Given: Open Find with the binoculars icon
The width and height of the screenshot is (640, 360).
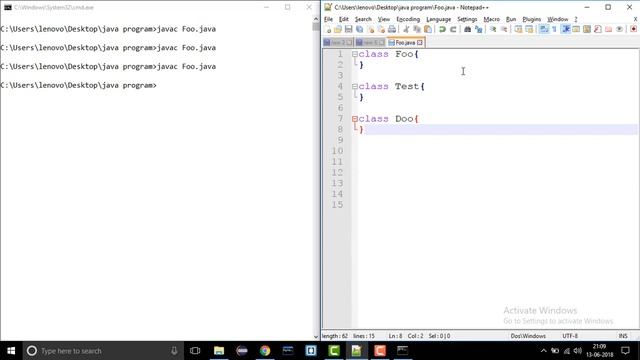Looking at the screenshot, I should (467, 29).
